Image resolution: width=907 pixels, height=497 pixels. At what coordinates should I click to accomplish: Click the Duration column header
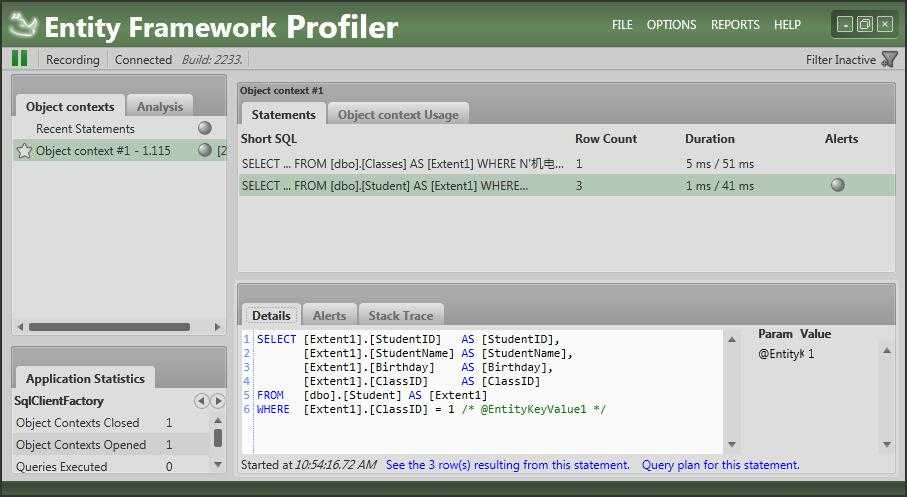[x=710, y=139]
